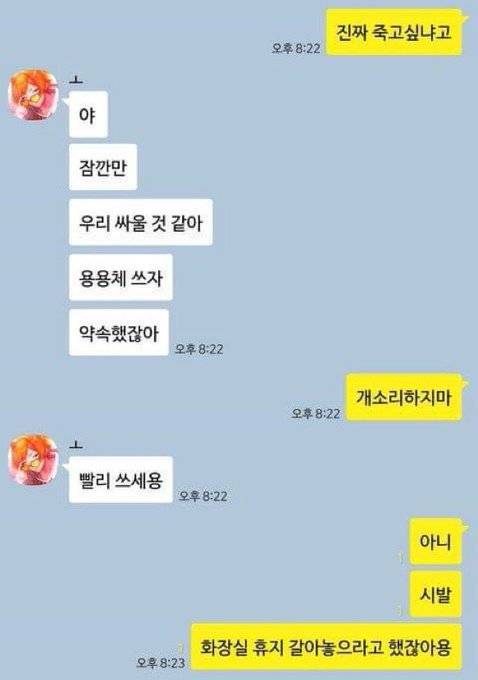The height and width of the screenshot is (680, 478).
Task: Tap the timestamp beside '약속했잖아'
Action: [199, 349]
